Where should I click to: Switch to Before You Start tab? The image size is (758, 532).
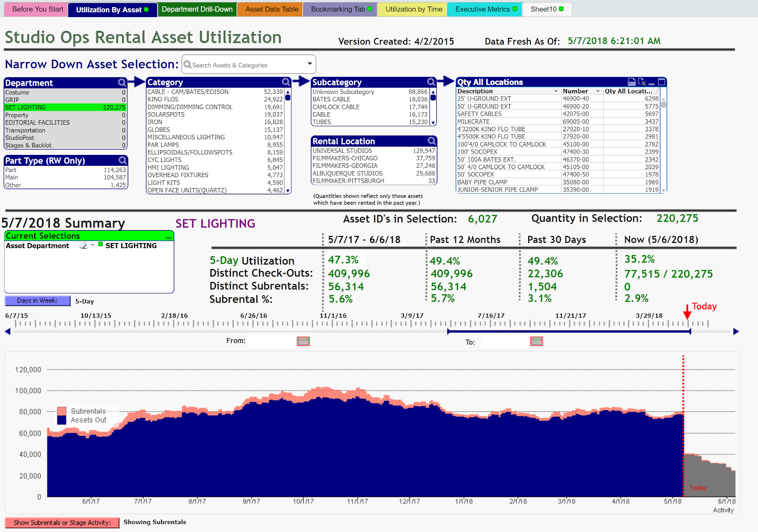(36, 9)
